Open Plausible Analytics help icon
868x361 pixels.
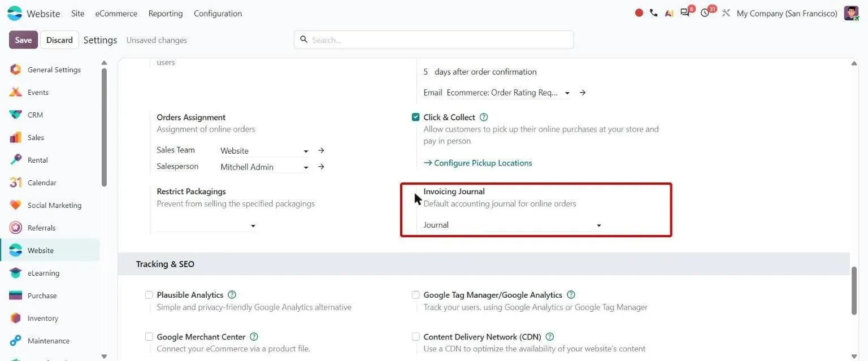(x=232, y=295)
